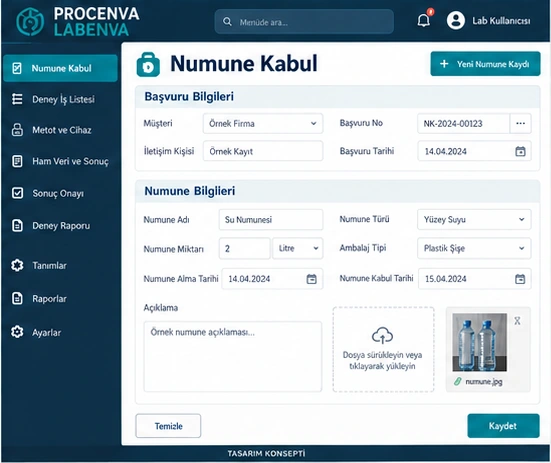
Task: Click the Procenva Labenva logo icon
Action: [30, 22]
